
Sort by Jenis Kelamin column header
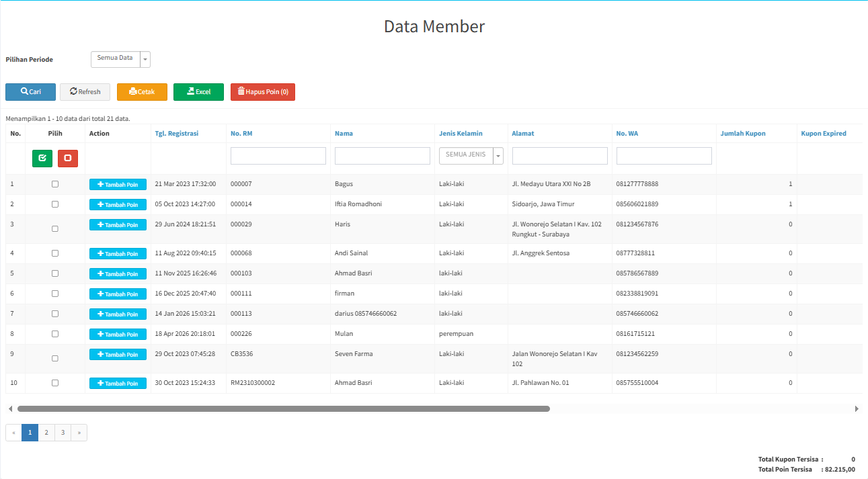461,133
